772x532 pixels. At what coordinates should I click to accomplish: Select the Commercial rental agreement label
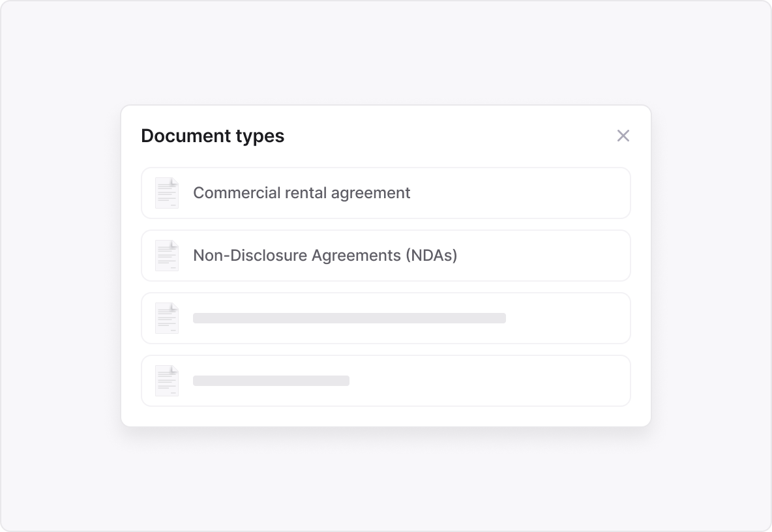coord(301,193)
